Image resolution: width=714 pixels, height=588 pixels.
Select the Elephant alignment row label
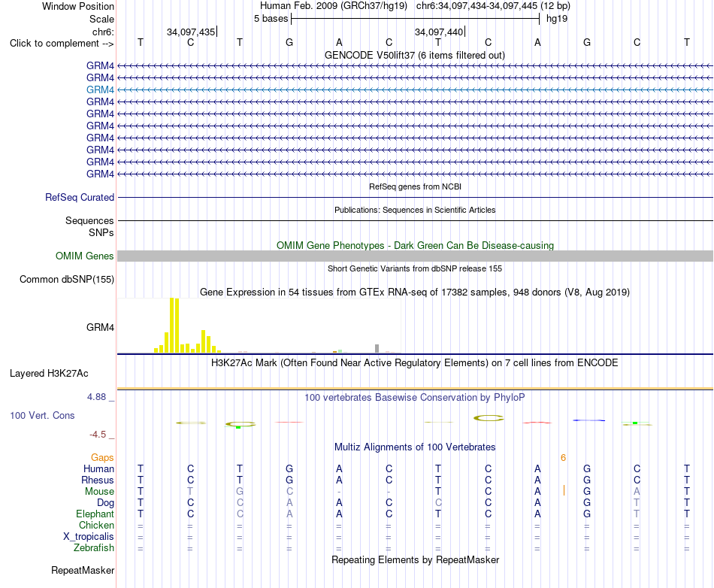click(95, 514)
